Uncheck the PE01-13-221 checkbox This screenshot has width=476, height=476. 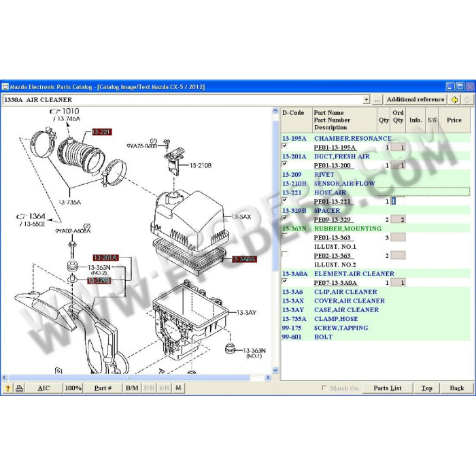pos(284,200)
